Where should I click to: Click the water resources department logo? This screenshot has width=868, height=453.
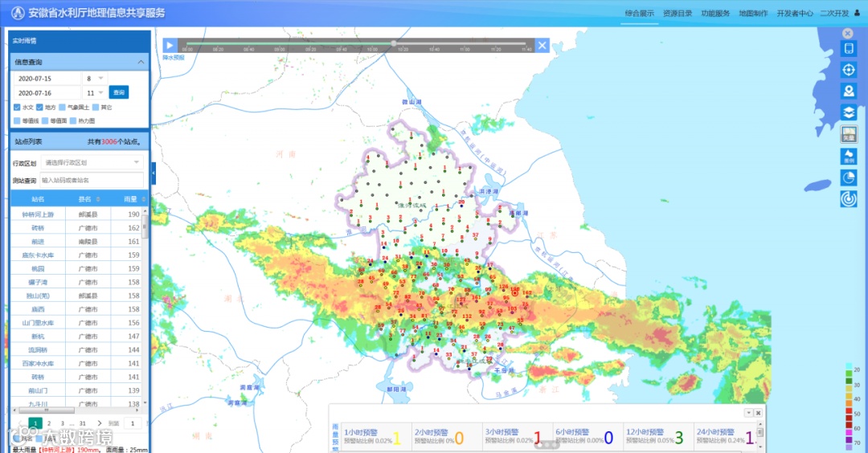18,14
